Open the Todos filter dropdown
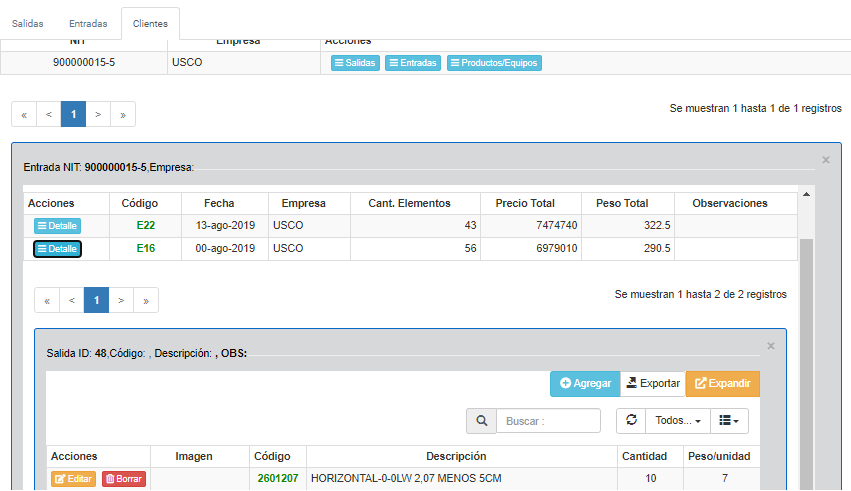Viewport: 851px width, 491px height. tap(677, 421)
